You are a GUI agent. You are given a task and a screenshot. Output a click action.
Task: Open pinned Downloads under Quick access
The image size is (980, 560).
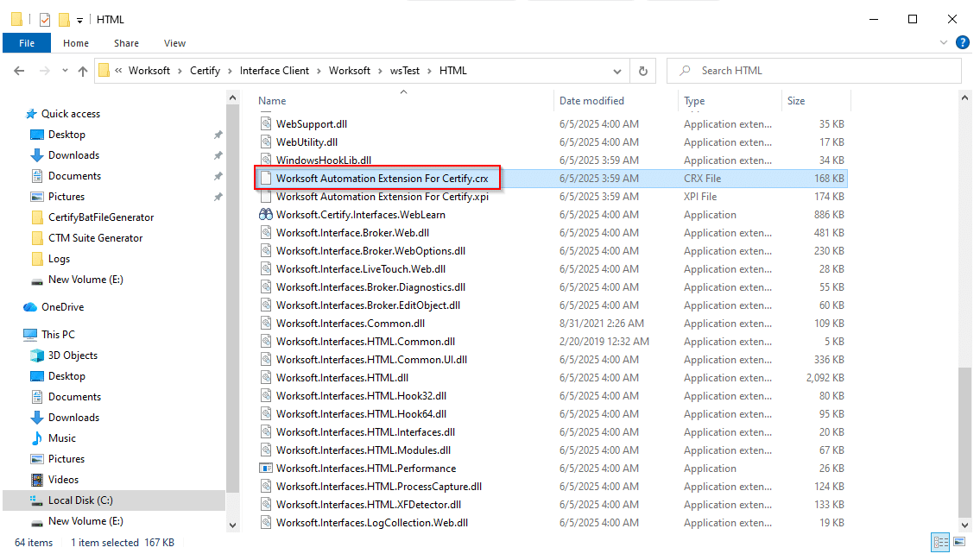pyautogui.click(x=73, y=154)
